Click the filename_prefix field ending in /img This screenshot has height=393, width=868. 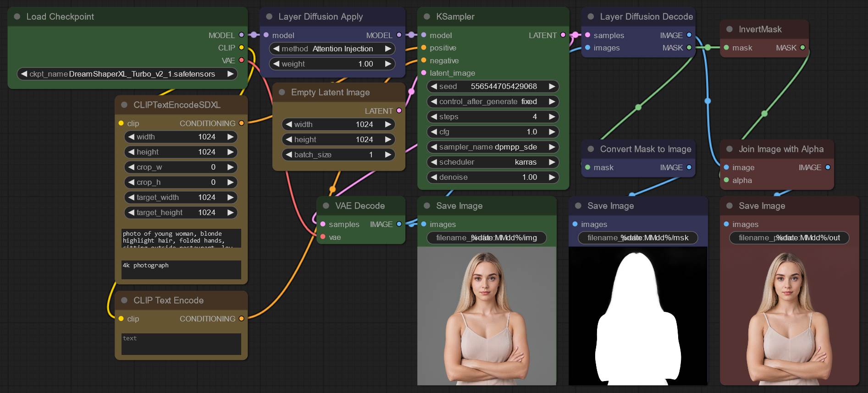[x=487, y=238]
